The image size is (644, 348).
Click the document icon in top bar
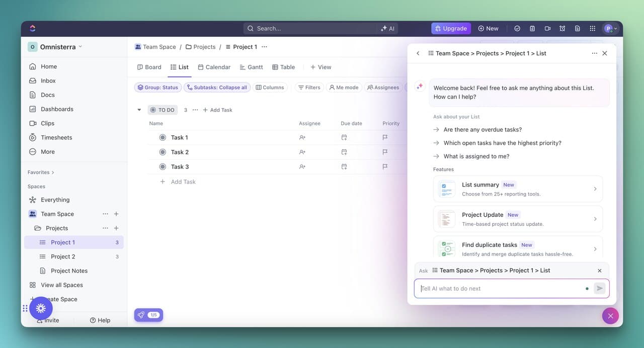pos(578,29)
